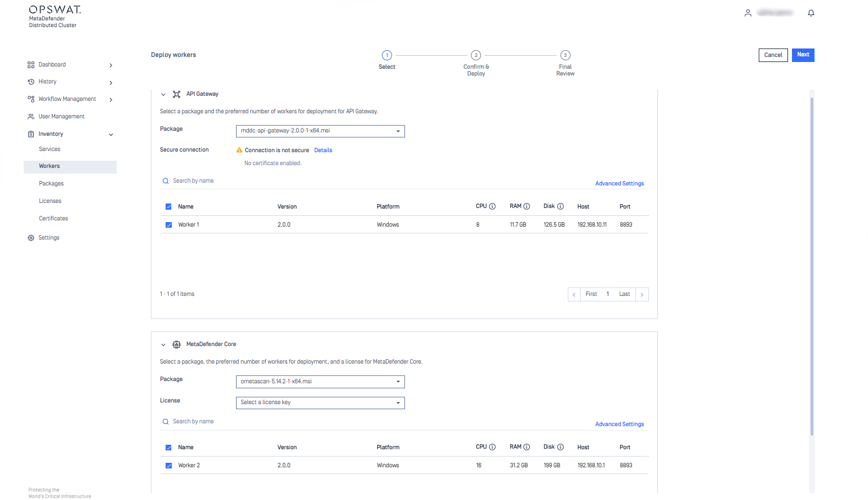This screenshot has height=500, width=868.
Task: Click host 192.168.10.11 cell
Action: tap(592, 225)
